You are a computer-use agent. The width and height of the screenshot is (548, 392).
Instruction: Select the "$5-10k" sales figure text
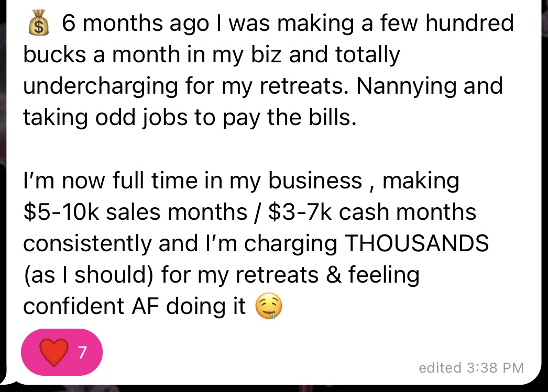click(63, 212)
